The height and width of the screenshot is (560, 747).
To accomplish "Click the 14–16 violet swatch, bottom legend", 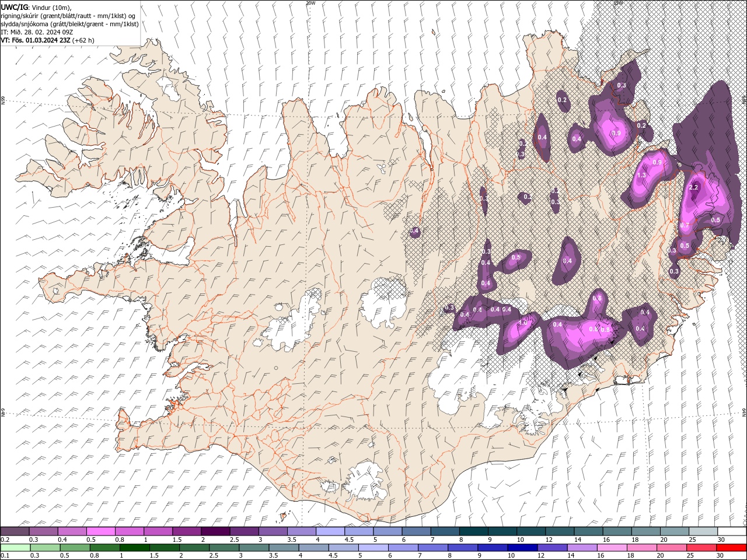I will coord(582,548).
